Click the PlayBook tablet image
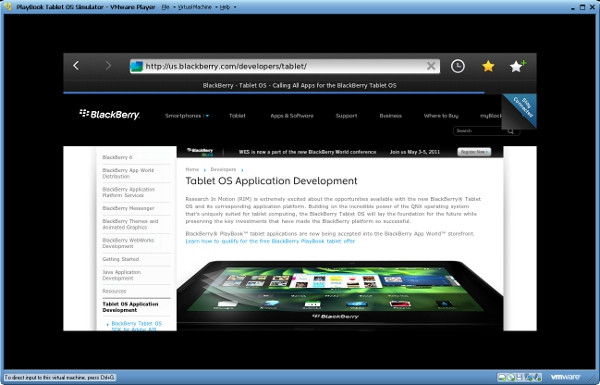This screenshot has height=385, width=600. (340, 295)
